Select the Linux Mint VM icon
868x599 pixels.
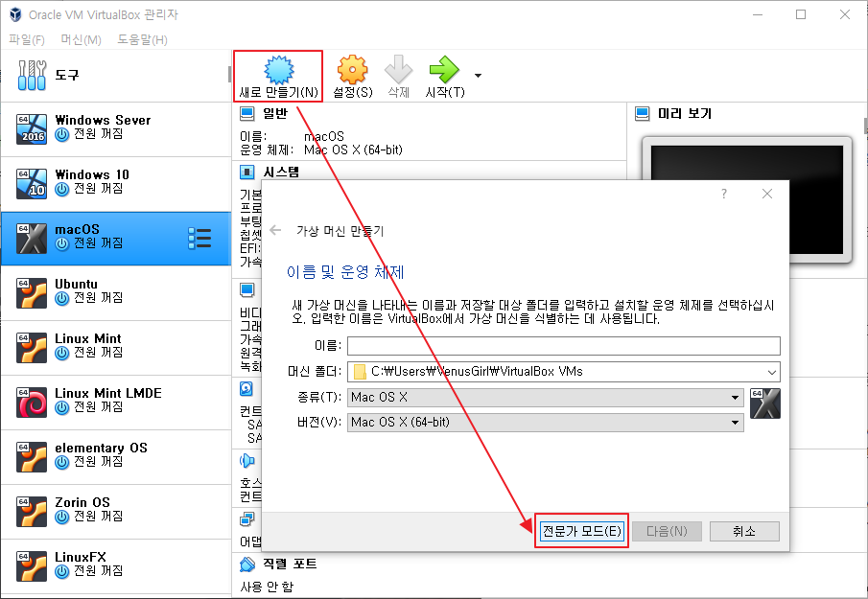[32, 347]
